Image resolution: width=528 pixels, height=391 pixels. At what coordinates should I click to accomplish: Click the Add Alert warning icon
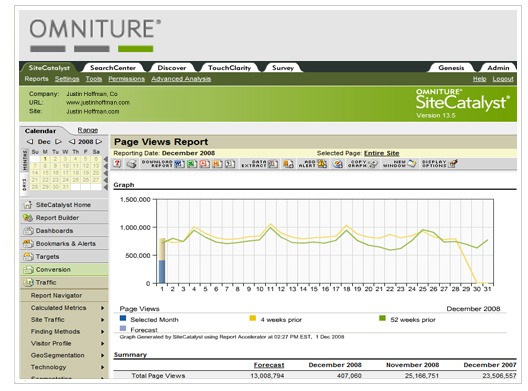coord(322,164)
